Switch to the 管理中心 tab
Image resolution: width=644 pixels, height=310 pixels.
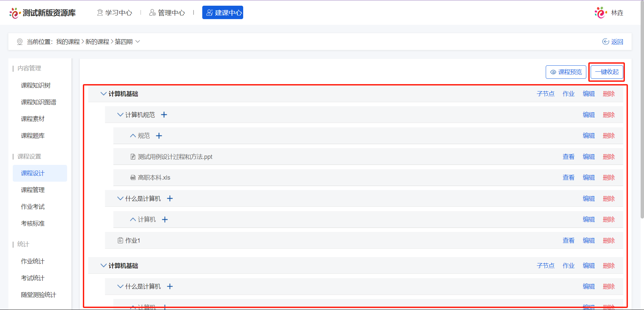[x=167, y=13]
